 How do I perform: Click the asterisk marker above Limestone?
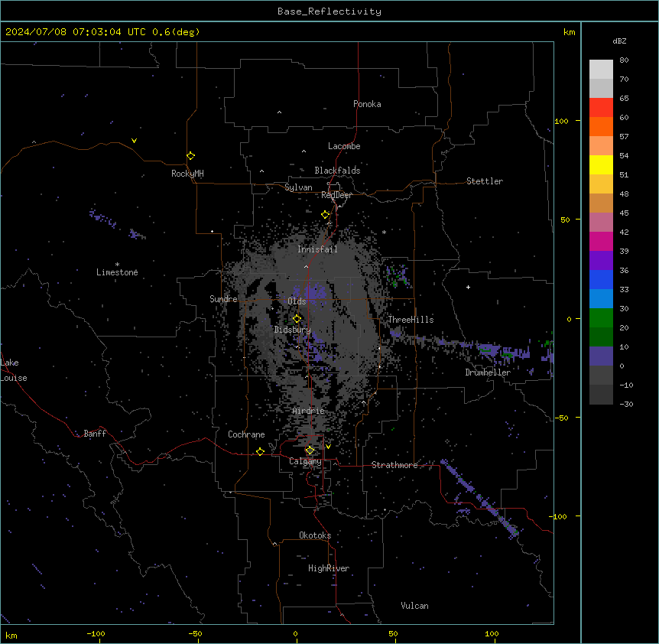pyautogui.click(x=117, y=265)
